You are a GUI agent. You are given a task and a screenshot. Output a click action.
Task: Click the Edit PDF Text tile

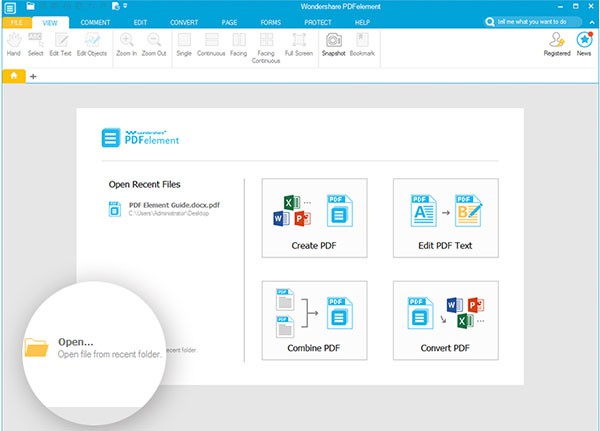click(446, 218)
